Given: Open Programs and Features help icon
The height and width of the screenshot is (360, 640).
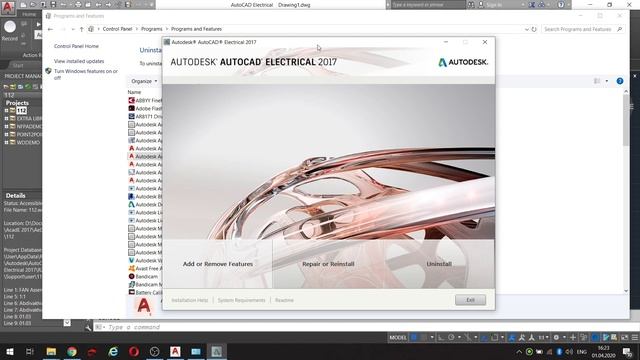Looking at the screenshot, I should (620, 81).
